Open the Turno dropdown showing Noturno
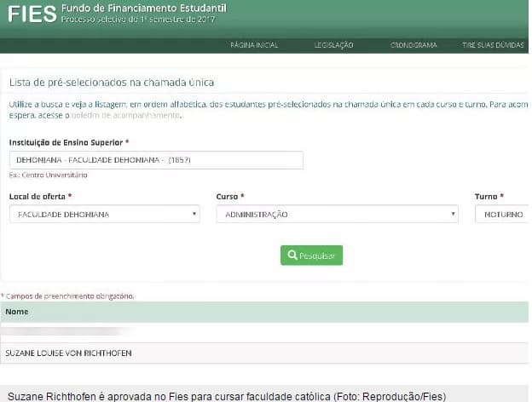 [x=502, y=215]
